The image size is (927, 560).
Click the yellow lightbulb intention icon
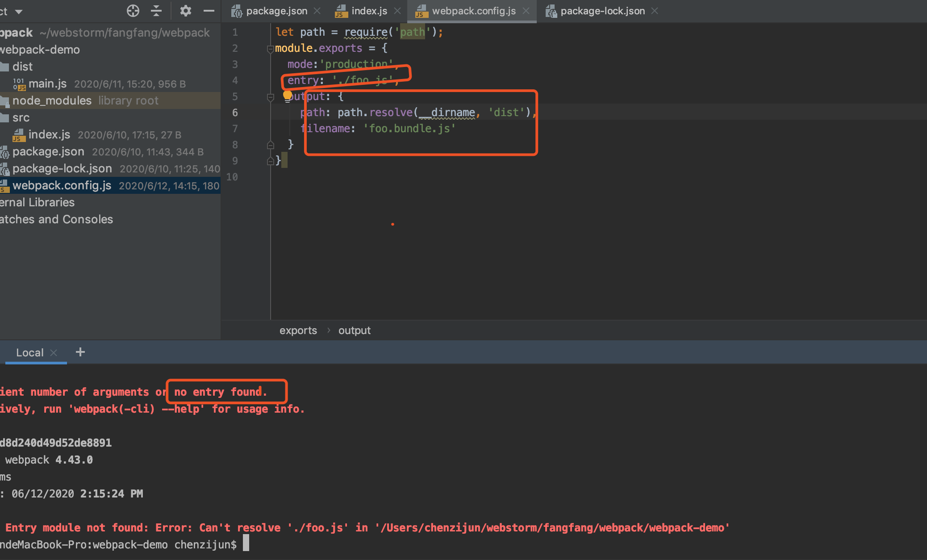288,96
